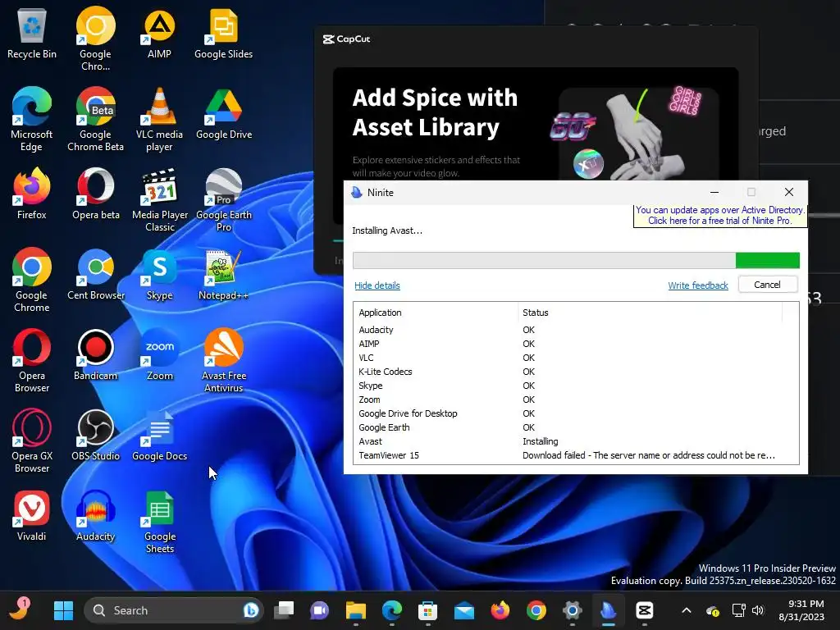
Task: Click the Bandicam desktop icon
Action: [x=95, y=356]
